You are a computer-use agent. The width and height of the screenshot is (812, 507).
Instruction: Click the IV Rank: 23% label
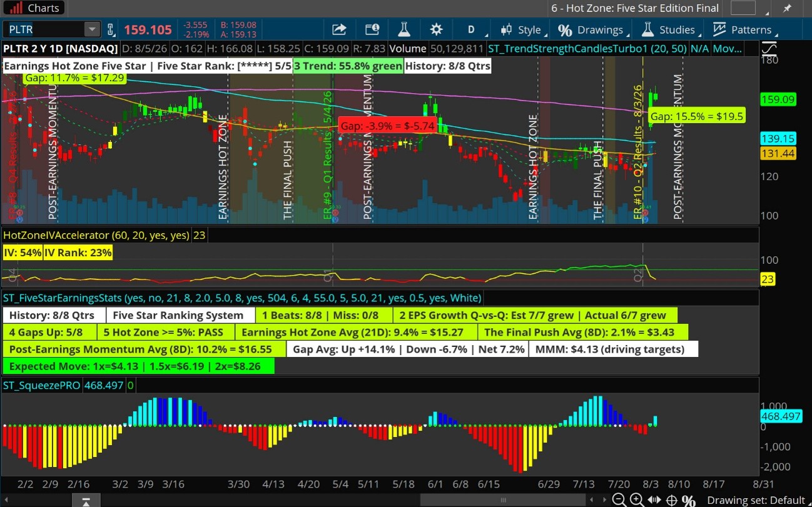78,253
